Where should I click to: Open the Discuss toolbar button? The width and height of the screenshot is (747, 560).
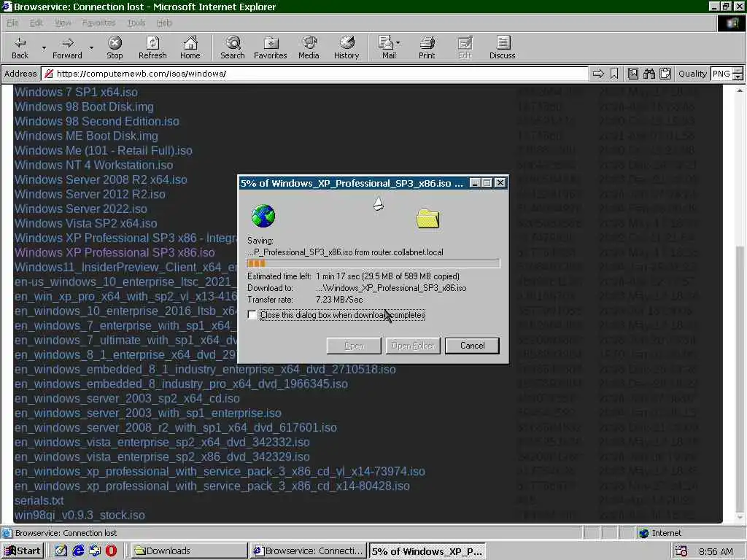[x=502, y=47]
